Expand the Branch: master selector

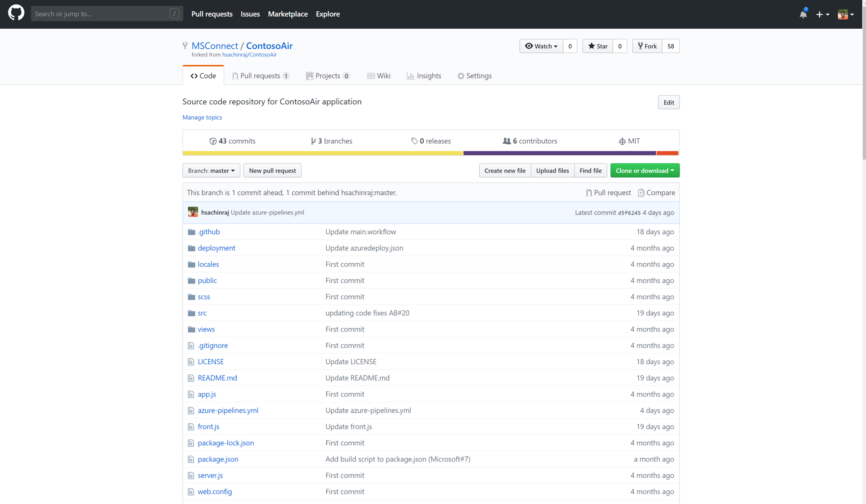[x=211, y=170]
